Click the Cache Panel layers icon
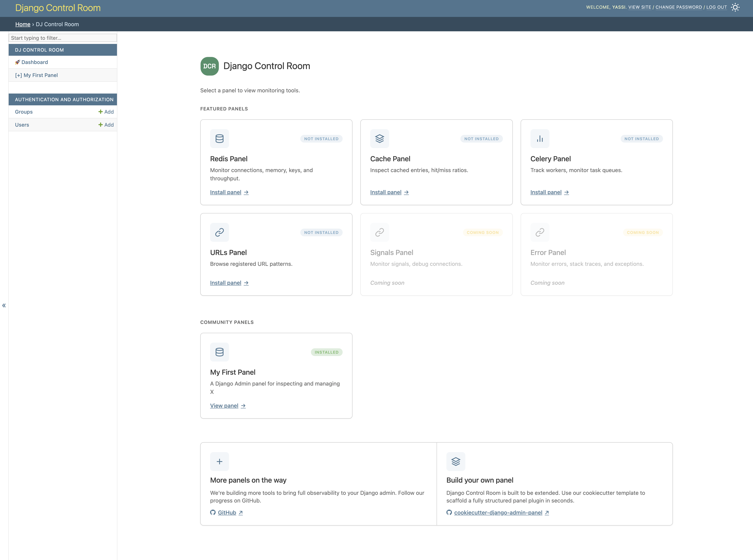This screenshot has width=753, height=560. [379, 139]
